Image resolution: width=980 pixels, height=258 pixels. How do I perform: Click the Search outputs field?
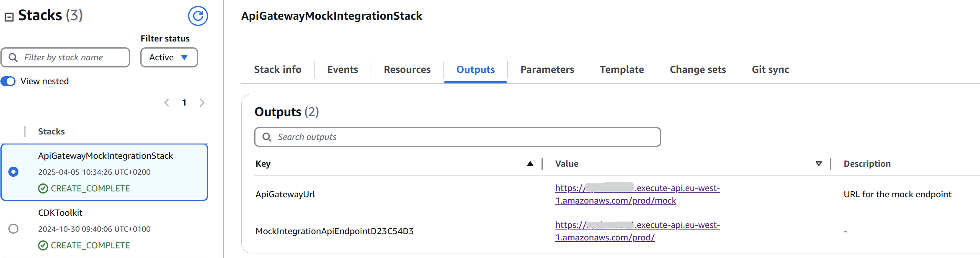point(457,137)
